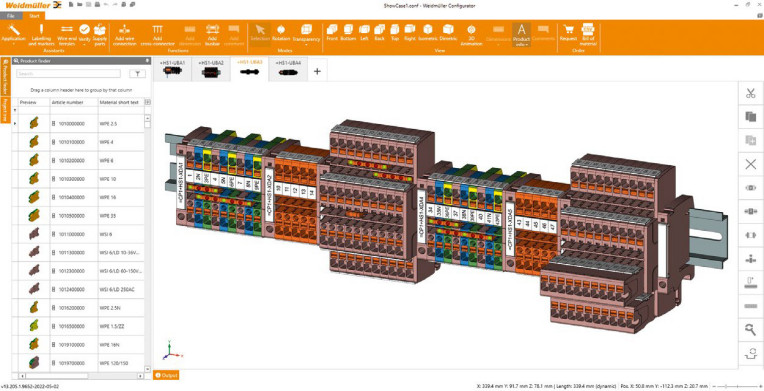Screen dimensions: 764x391
Task: Toggle the Selection mode button
Action: pos(260,33)
